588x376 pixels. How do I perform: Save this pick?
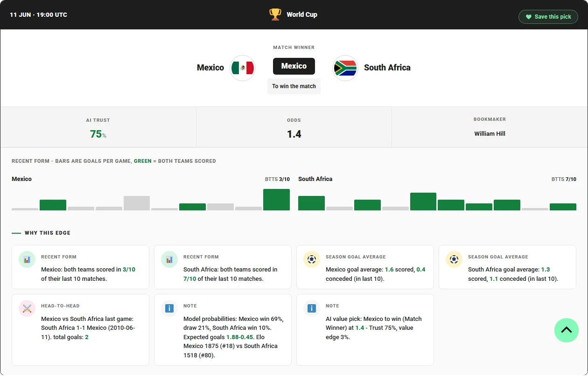[548, 17]
